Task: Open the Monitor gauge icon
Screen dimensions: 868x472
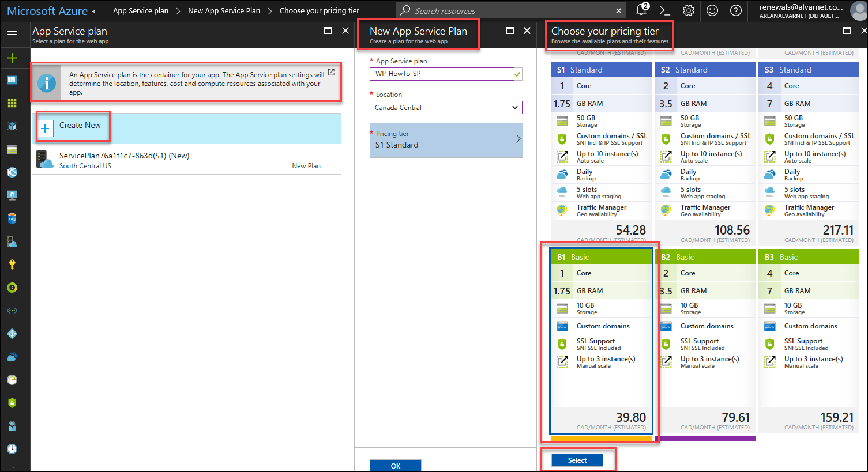Action: pyautogui.click(x=12, y=380)
